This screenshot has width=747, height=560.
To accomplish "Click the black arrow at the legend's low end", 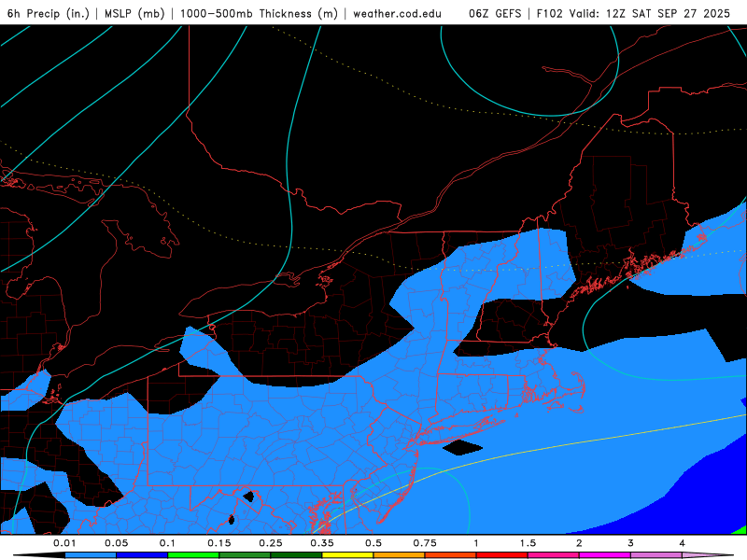I will point(39,555).
